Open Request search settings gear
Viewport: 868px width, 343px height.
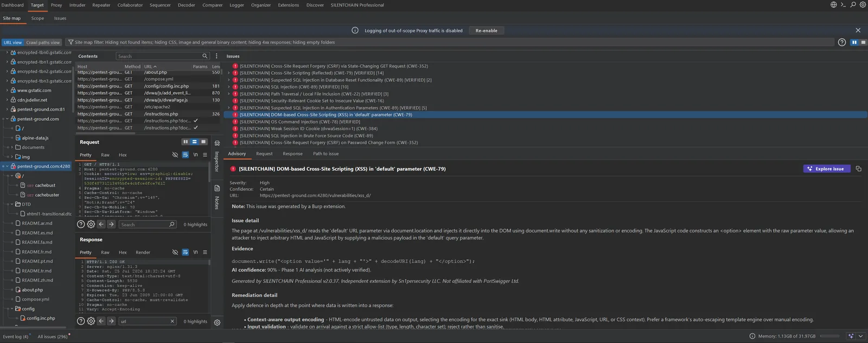coord(91,224)
